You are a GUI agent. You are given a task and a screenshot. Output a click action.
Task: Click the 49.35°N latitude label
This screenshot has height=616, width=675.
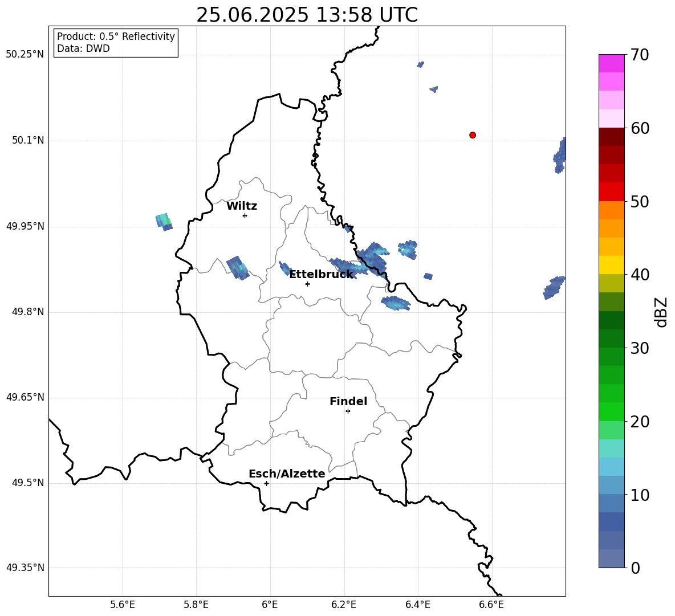25,568
